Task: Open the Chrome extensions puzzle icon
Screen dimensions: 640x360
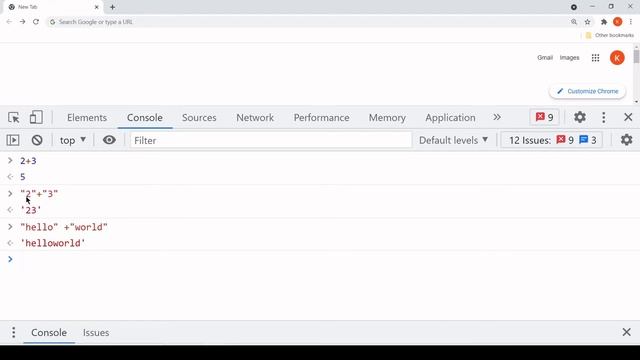Action: [604, 22]
